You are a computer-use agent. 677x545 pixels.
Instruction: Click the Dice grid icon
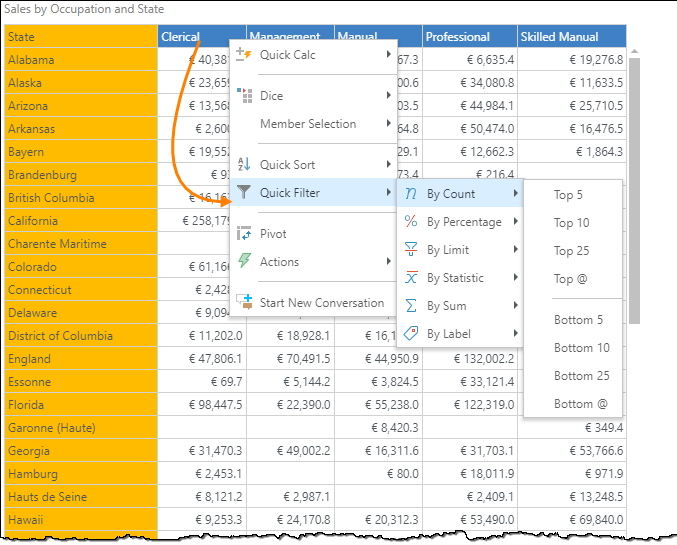[244, 95]
